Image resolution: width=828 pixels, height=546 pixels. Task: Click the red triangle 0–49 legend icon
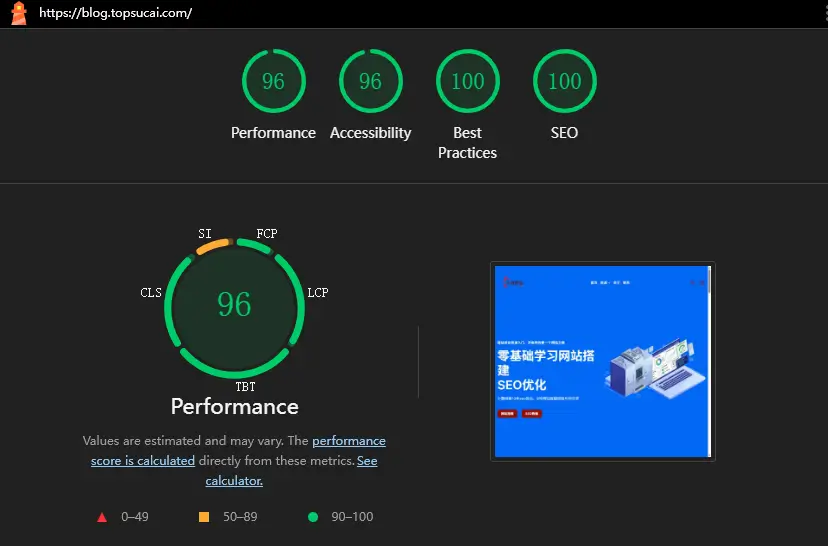pos(102,517)
